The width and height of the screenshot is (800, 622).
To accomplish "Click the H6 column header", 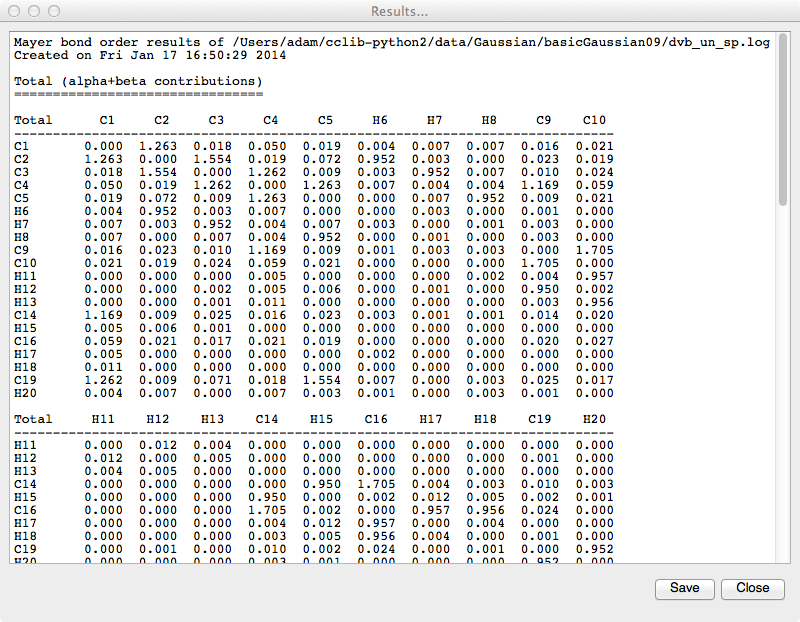I will pos(379,120).
